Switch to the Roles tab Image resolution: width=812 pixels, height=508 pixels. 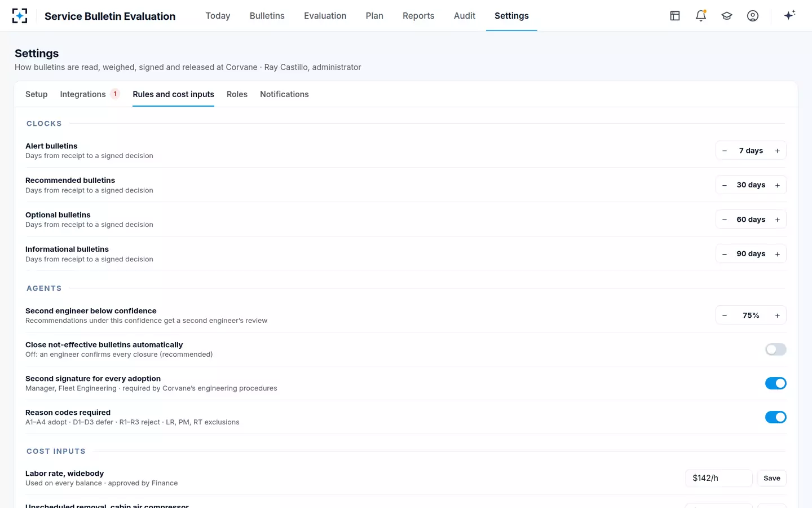click(x=237, y=94)
